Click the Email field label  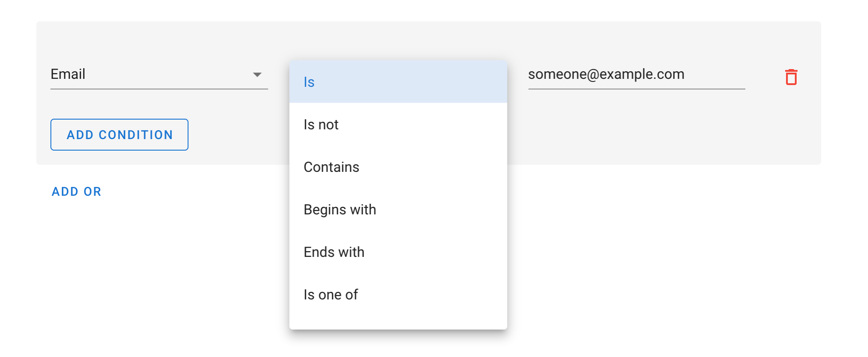click(x=67, y=74)
